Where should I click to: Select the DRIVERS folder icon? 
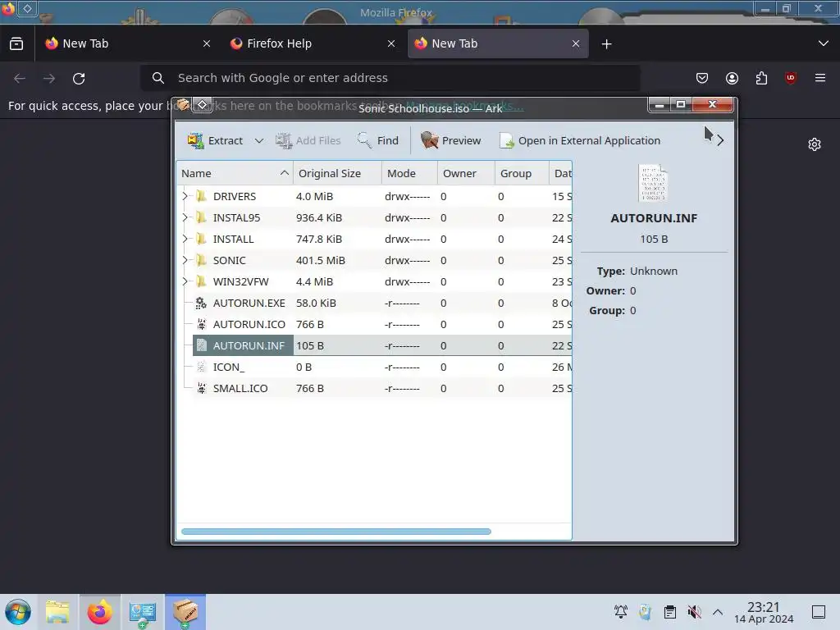(201, 196)
